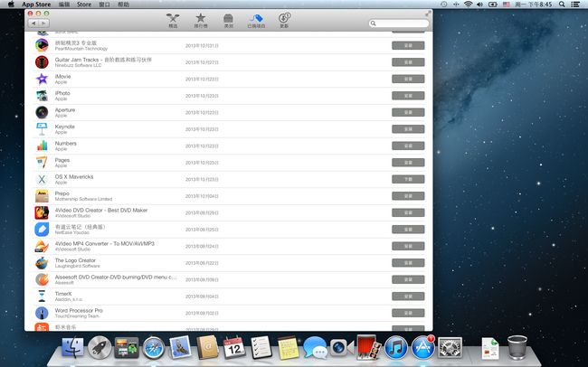Open System Preferences from the Dock
This screenshot has width=588, height=367.
pyautogui.click(x=450, y=347)
